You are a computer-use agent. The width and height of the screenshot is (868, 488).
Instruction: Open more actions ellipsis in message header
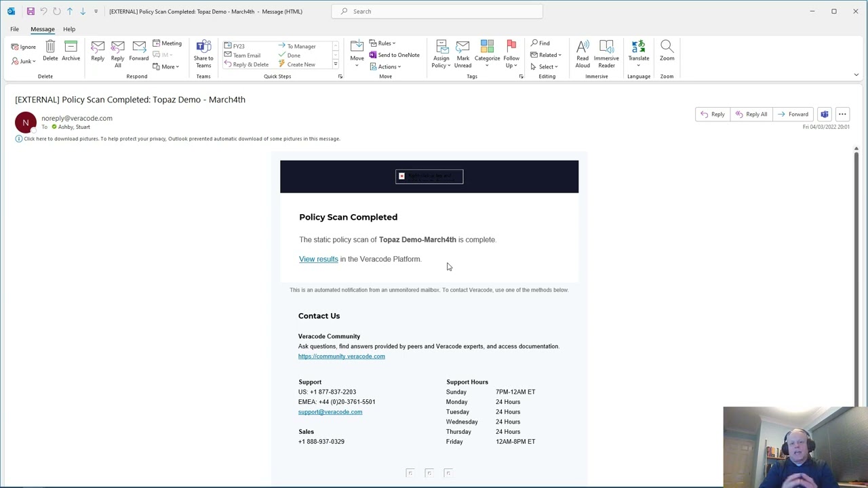pyautogui.click(x=842, y=115)
